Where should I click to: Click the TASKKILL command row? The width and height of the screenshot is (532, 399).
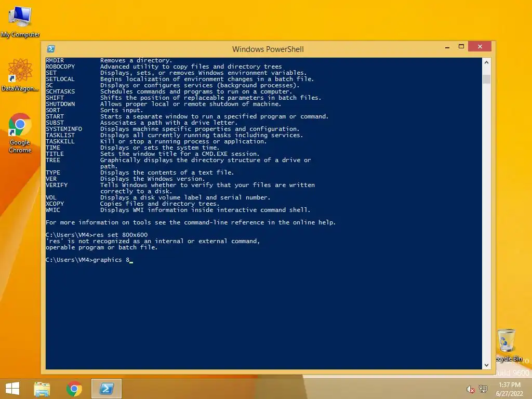pos(156,141)
